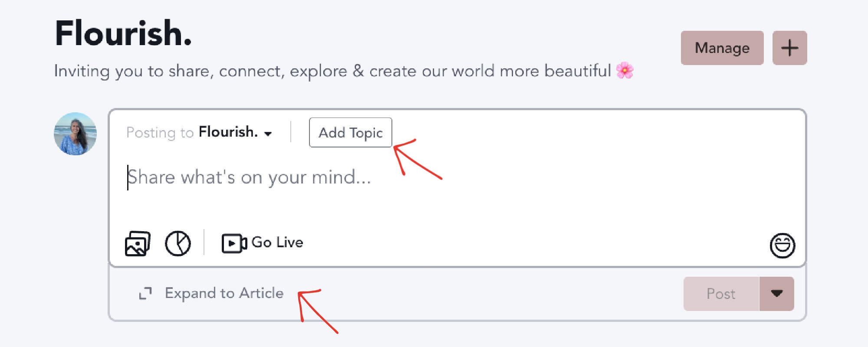This screenshot has width=868, height=347.
Task: Expand the post options arrow beside Post
Action: pos(776,294)
